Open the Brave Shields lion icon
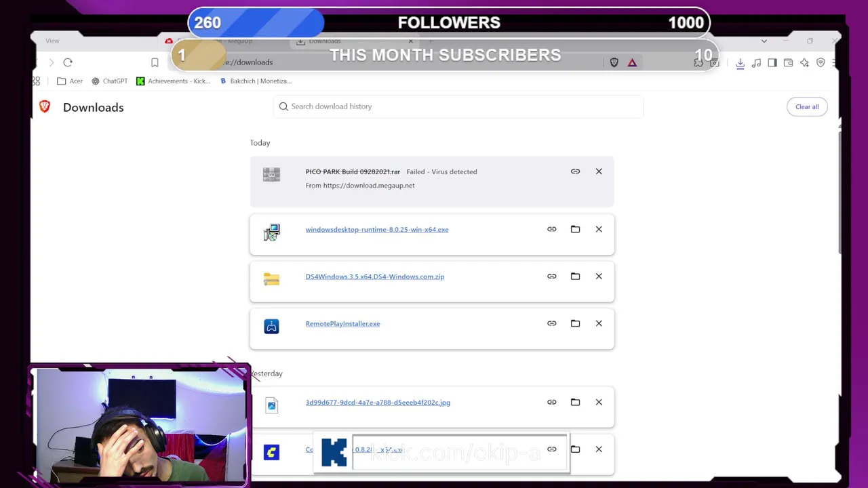This screenshot has width=868, height=488. point(614,62)
